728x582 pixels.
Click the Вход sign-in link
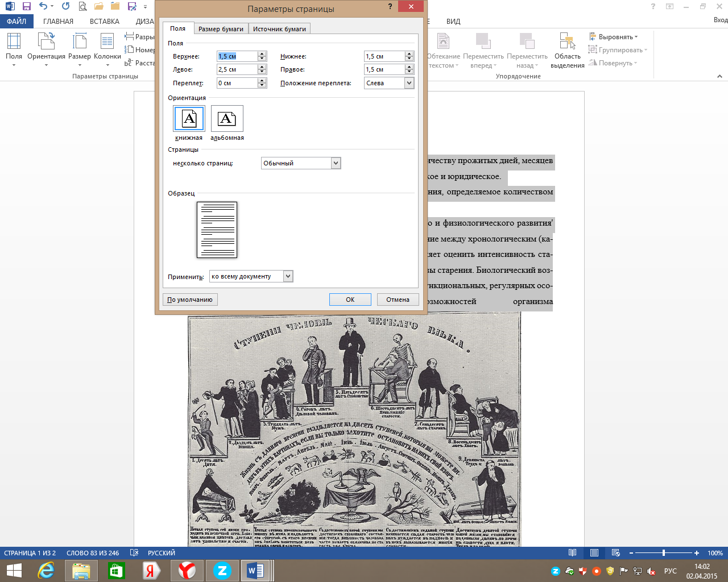pos(720,20)
